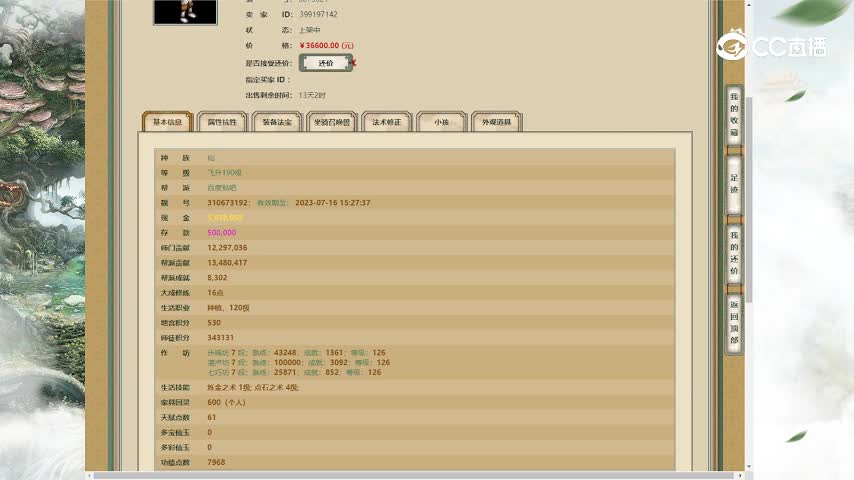This screenshot has width=854, height=480.
Task: Click the 天赋点数 value 61
Action: pos(212,417)
